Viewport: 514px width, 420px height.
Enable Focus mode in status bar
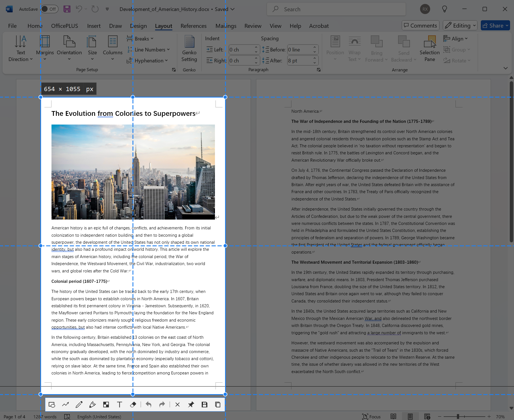pyautogui.click(x=371, y=416)
